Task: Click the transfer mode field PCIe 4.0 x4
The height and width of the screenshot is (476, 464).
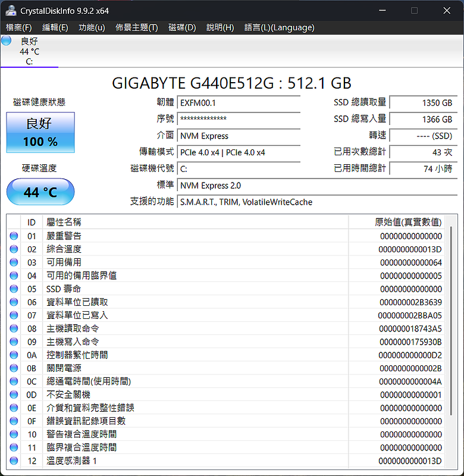Action: [239, 152]
